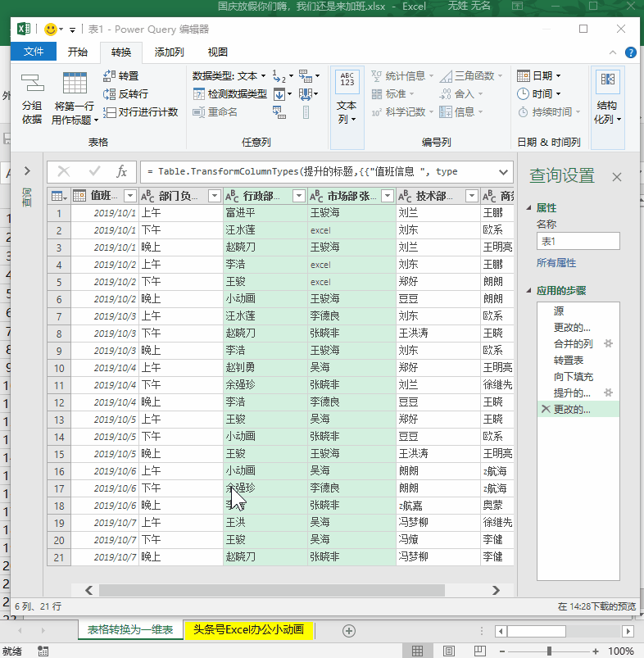Click gear icon beside 提升的... step

(608, 393)
